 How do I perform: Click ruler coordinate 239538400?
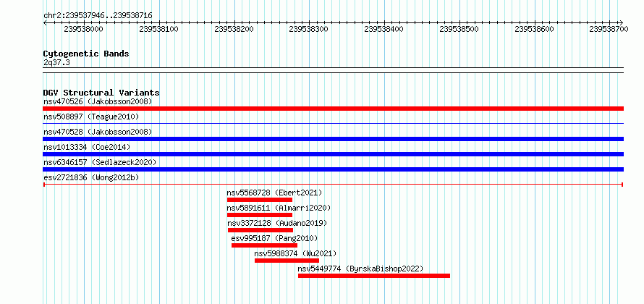tap(384, 29)
